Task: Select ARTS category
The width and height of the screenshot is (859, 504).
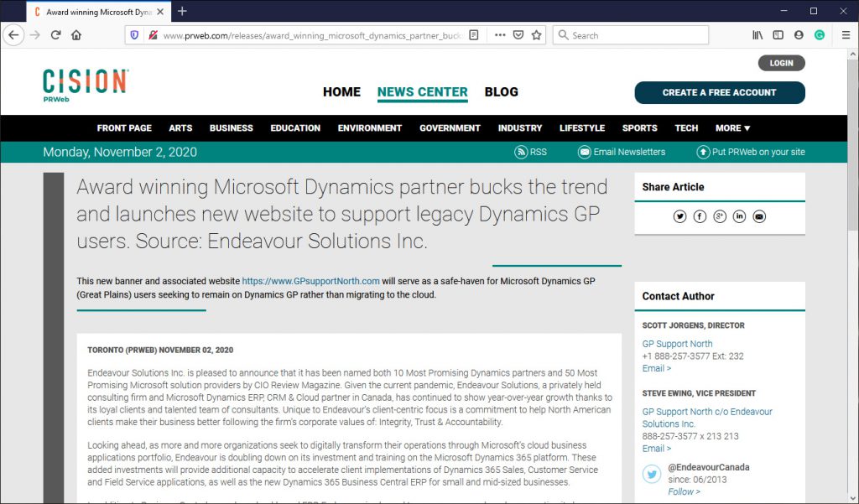Action: (x=180, y=127)
